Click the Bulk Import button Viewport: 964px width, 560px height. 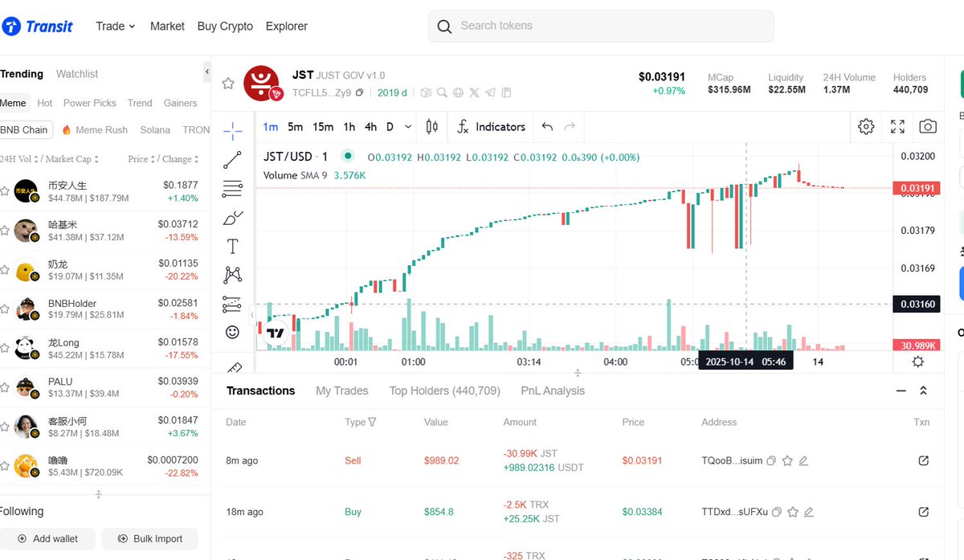[x=150, y=539]
